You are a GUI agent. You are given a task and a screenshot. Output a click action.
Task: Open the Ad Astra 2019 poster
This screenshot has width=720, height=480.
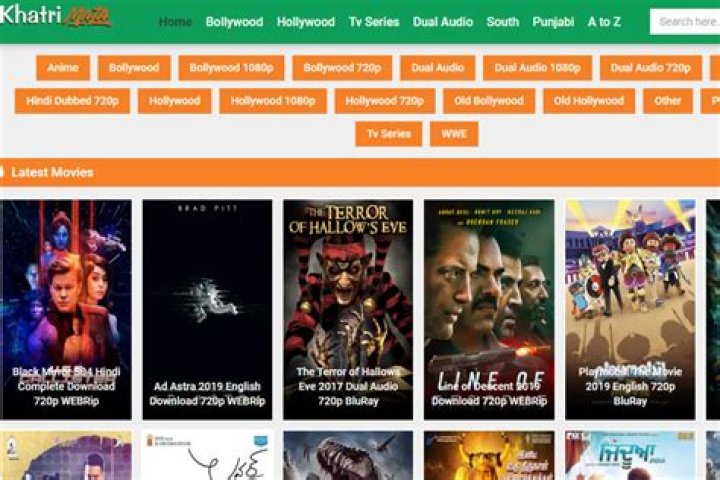point(207,309)
